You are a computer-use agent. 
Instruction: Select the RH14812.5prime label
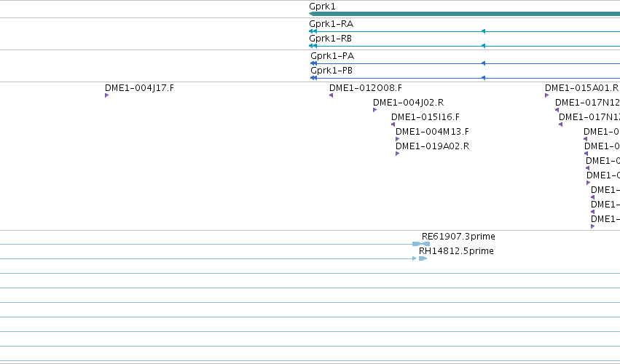tap(456, 251)
